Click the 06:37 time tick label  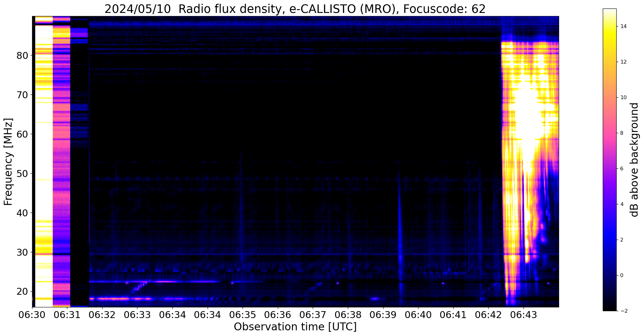(x=313, y=315)
